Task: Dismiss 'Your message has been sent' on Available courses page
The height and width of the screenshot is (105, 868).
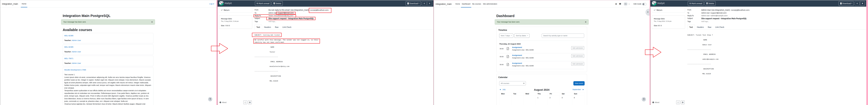Action: click(152, 22)
